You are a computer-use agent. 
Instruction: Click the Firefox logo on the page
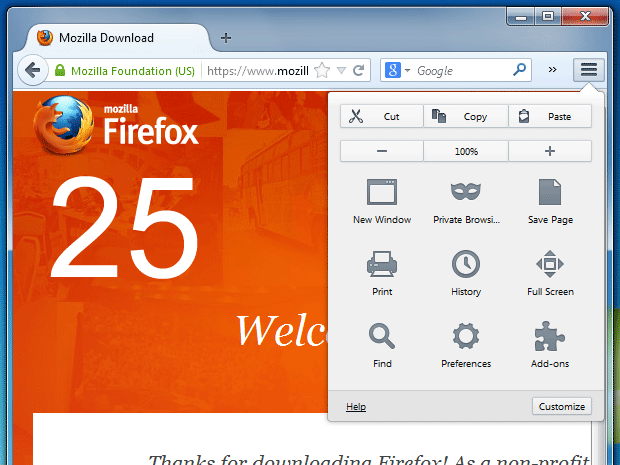tap(64, 124)
